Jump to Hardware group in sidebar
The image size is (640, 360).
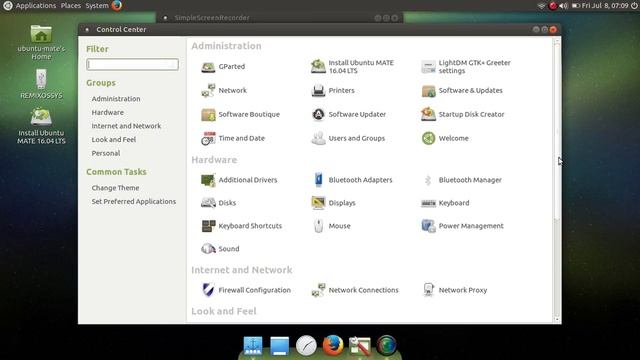pyautogui.click(x=108, y=112)
